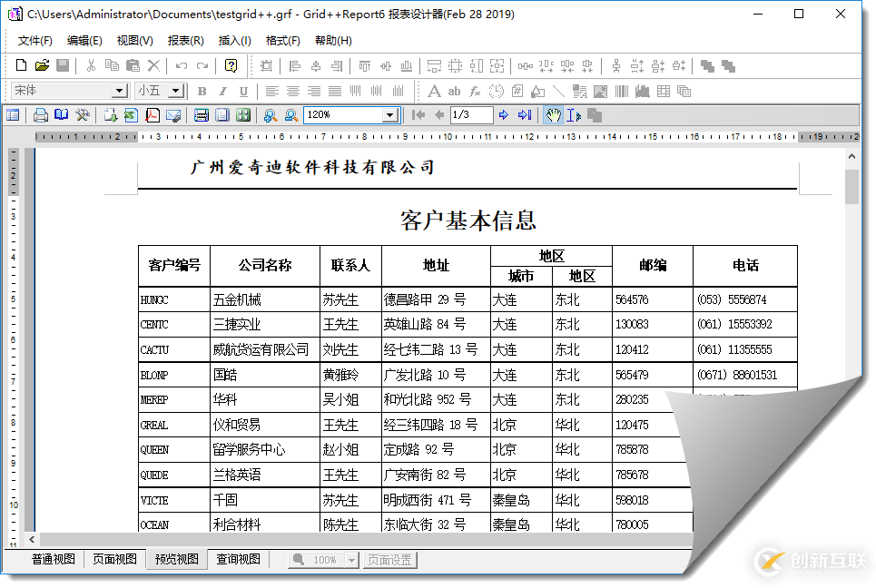Click the Print icon in preview toolbar
Viewport: 876px width, 588px height.
click(40, 114)
